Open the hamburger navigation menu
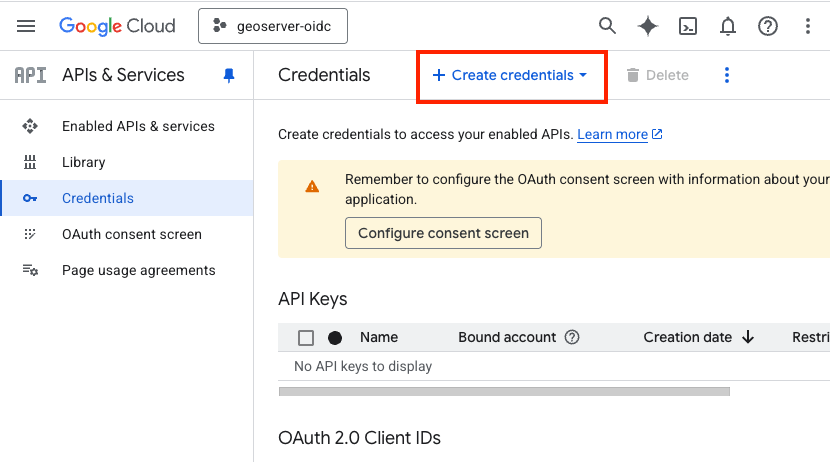Viewport: 830px width, 462px height. pyautogui.click(x=26, y=26)
